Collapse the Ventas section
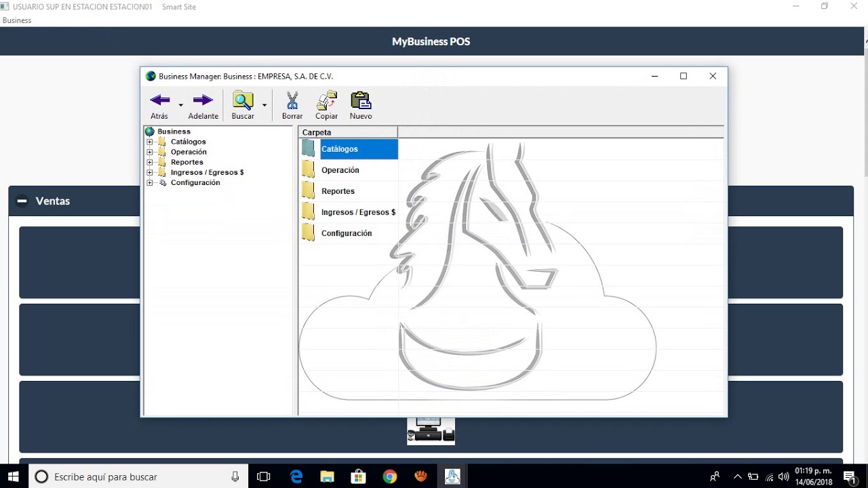868x488 pixels. pos(22,201)
